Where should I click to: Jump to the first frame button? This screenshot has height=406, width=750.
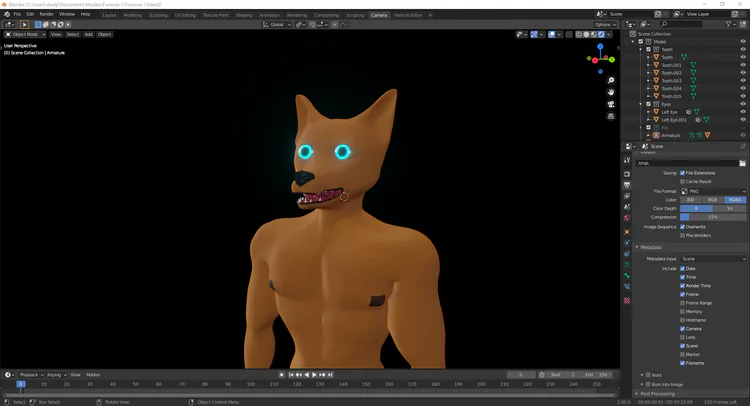point(291,375)
